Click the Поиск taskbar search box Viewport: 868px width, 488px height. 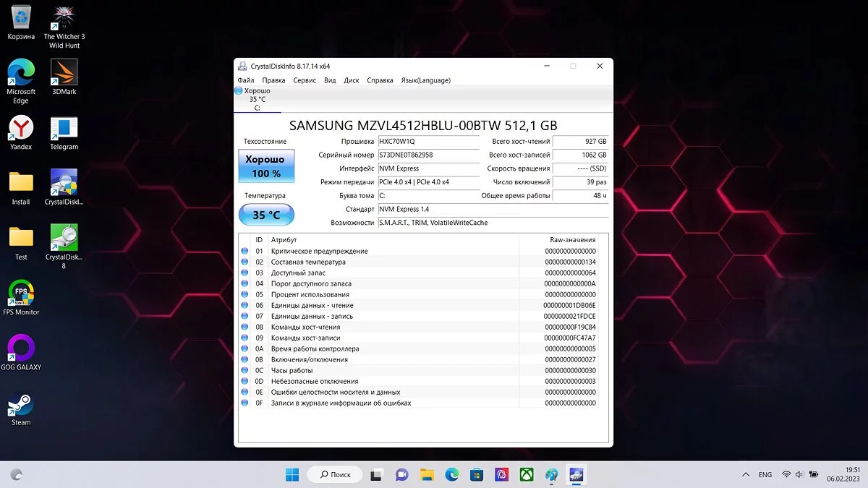[x=335, y=474]
